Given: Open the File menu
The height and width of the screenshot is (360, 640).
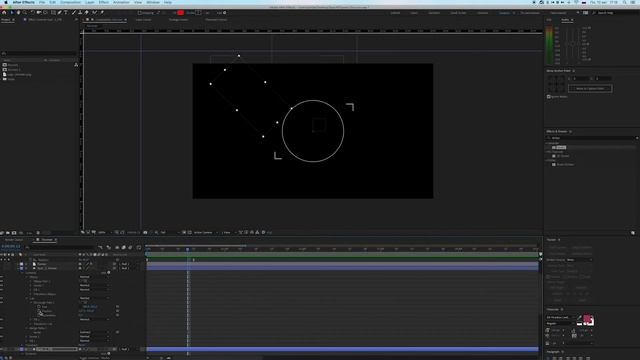Looking at the screenshot, I should point(42,2).
